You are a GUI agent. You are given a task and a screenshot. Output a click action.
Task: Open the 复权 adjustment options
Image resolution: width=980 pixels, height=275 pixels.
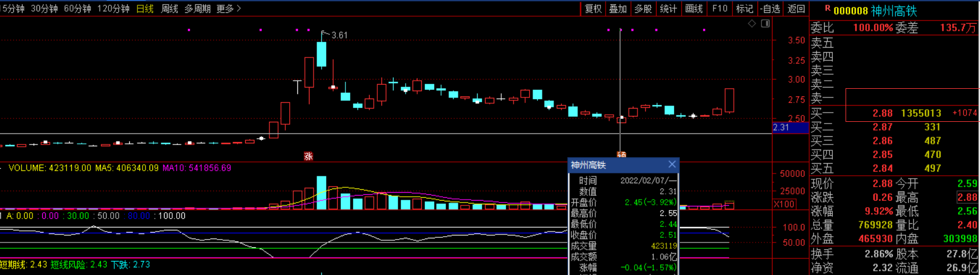click(593, 9)
